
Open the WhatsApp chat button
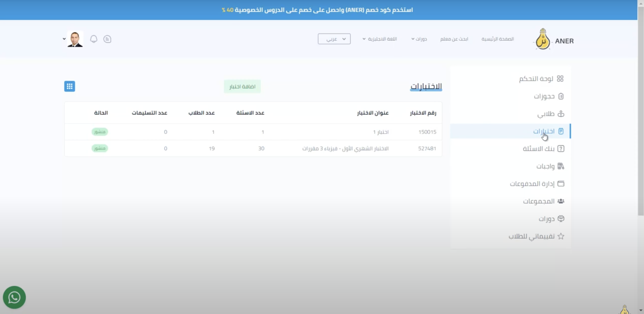point(14,297)
